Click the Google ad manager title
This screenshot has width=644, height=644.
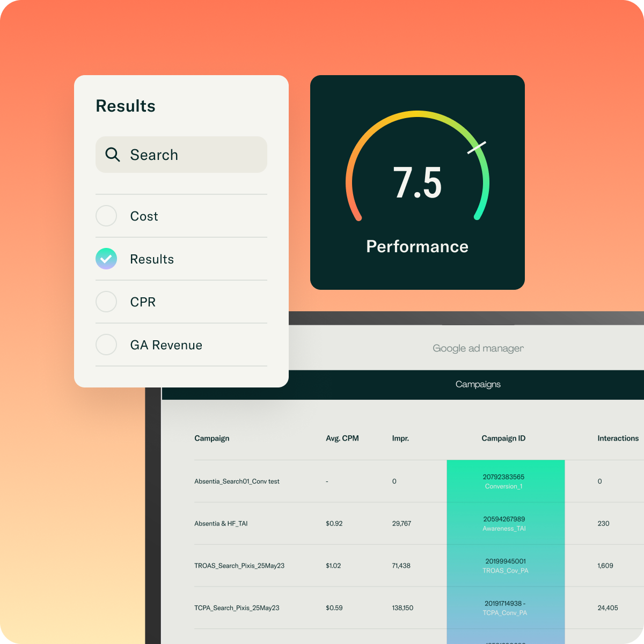click(x=478, y=348)
